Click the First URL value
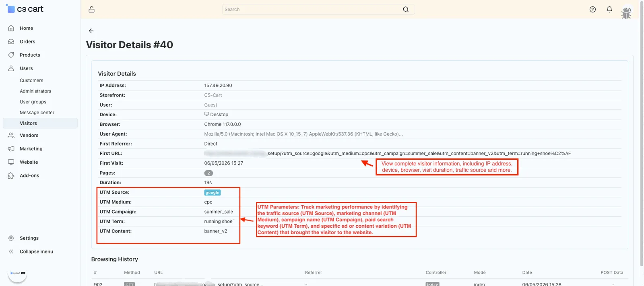Image resolution: width=644 pixels, height=286 pixels. (x=387, y=153)
